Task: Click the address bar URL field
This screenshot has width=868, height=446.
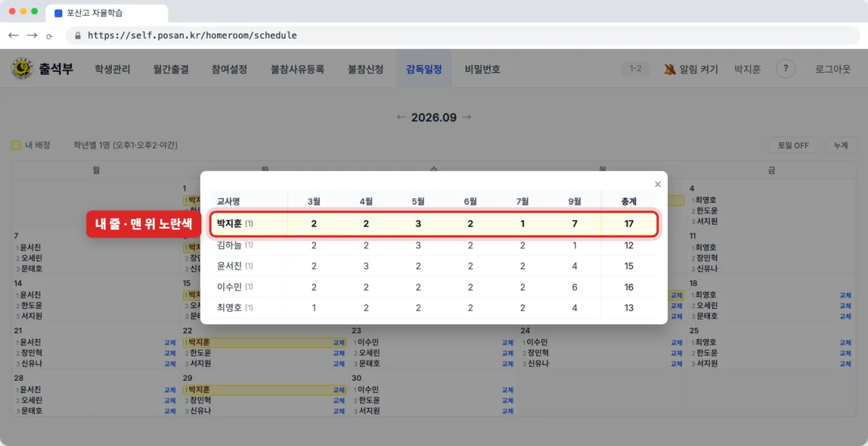Action: pyautogui.click(x=464, y=35)
